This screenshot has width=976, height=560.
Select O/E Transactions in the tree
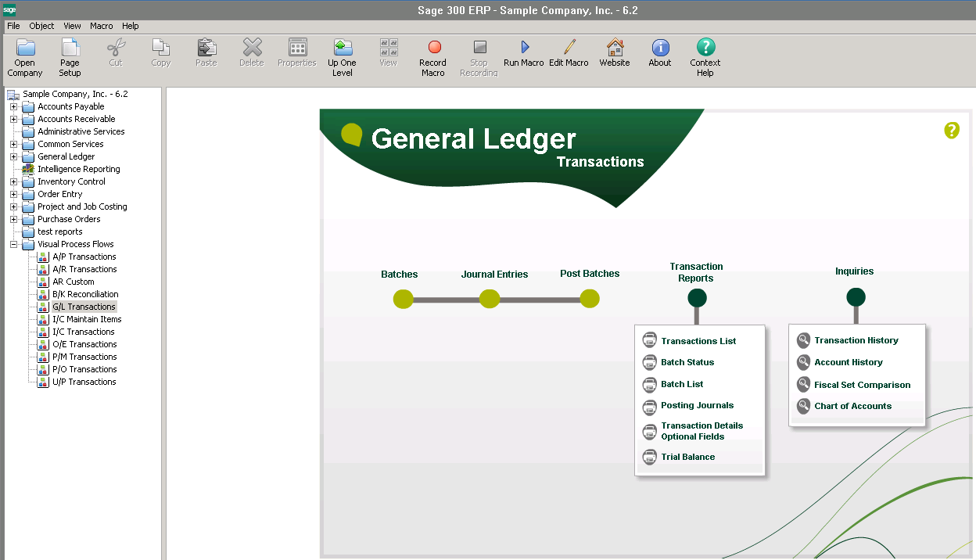click(84, 344)
